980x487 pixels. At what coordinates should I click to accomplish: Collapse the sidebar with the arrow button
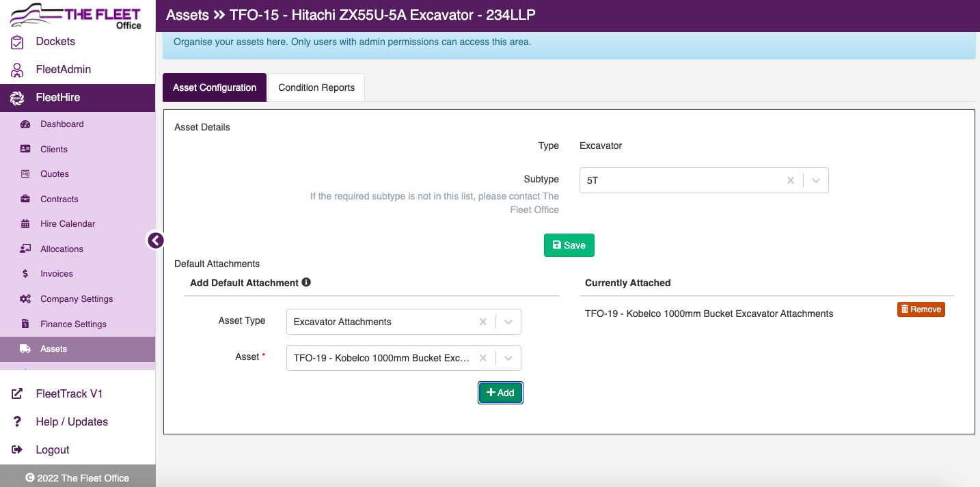(156, 240)
